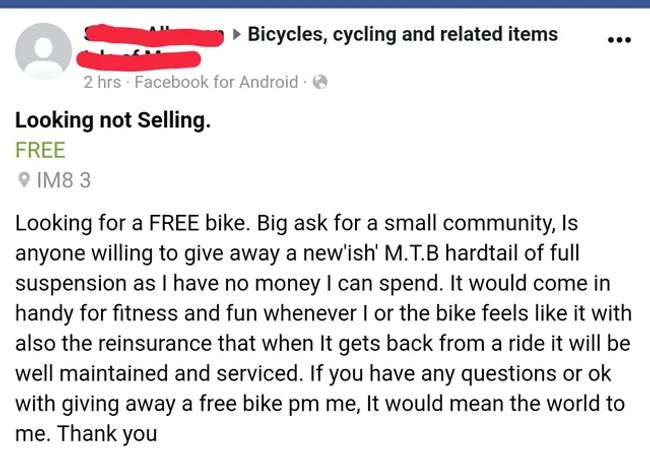Click the 'Looking not Selling.' listing title
This screenshot has height=452, width=650.
(113, 121)
